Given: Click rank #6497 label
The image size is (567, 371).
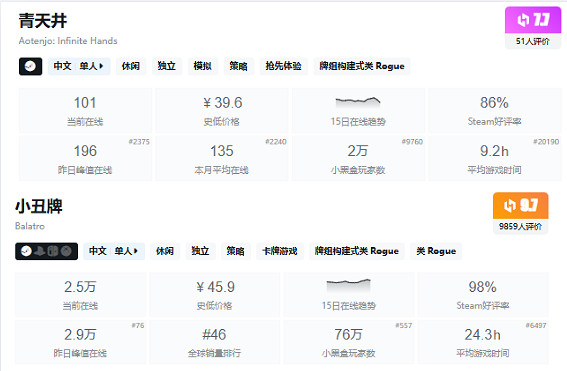Looking at the screenshot, I should pyautogui.click(x=536, y=325).
